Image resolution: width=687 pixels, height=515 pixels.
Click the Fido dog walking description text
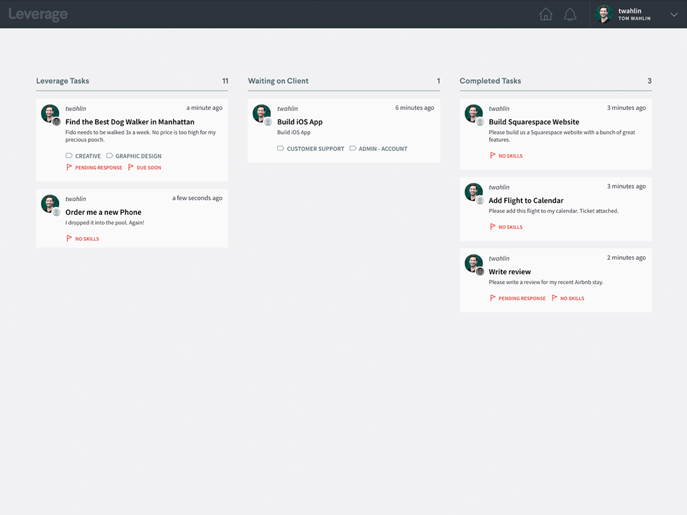pyautogui.click(x=141, y=136)
